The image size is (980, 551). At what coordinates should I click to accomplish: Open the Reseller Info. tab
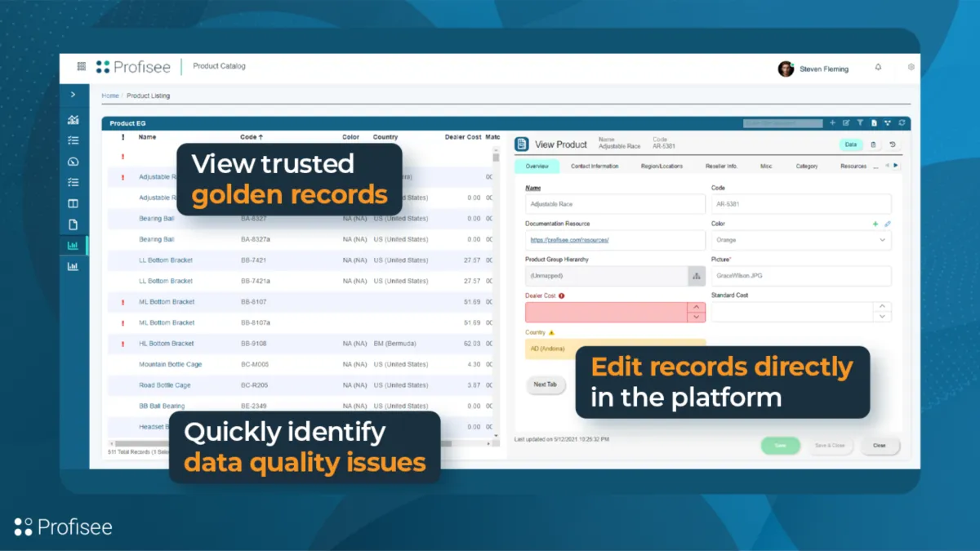pos(721,166)
